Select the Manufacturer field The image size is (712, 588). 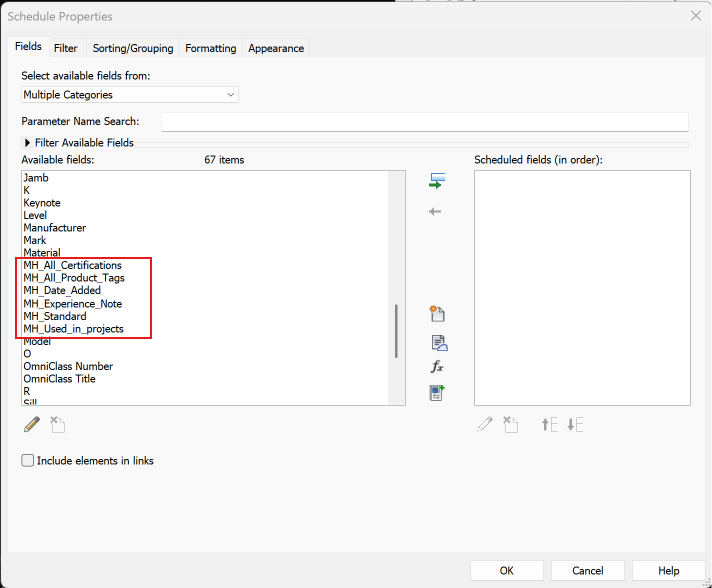point(54,227)
